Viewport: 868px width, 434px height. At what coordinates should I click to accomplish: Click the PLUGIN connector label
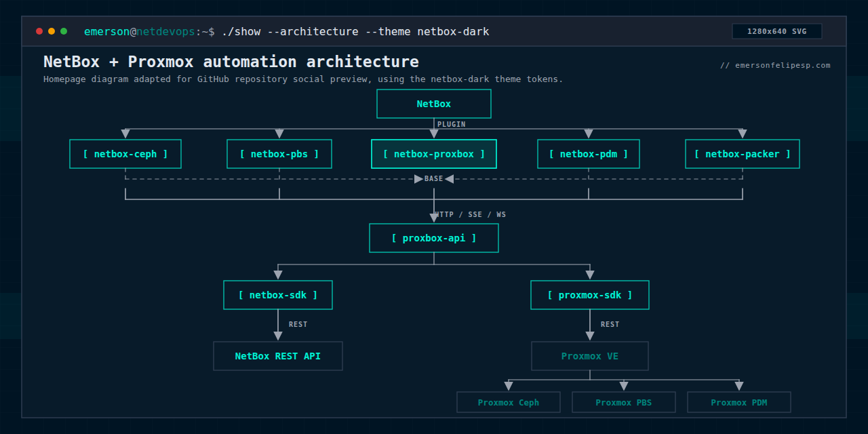tap(452, 124)
